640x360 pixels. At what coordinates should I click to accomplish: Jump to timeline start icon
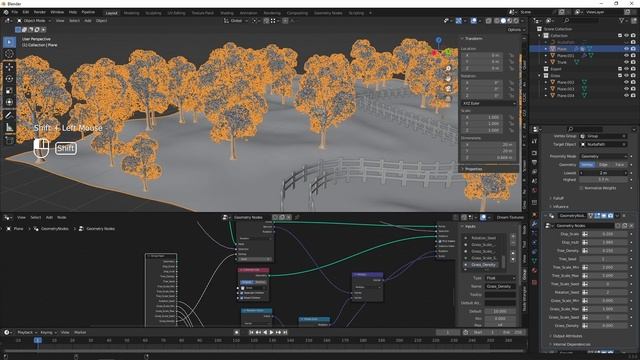coord(251,332)
